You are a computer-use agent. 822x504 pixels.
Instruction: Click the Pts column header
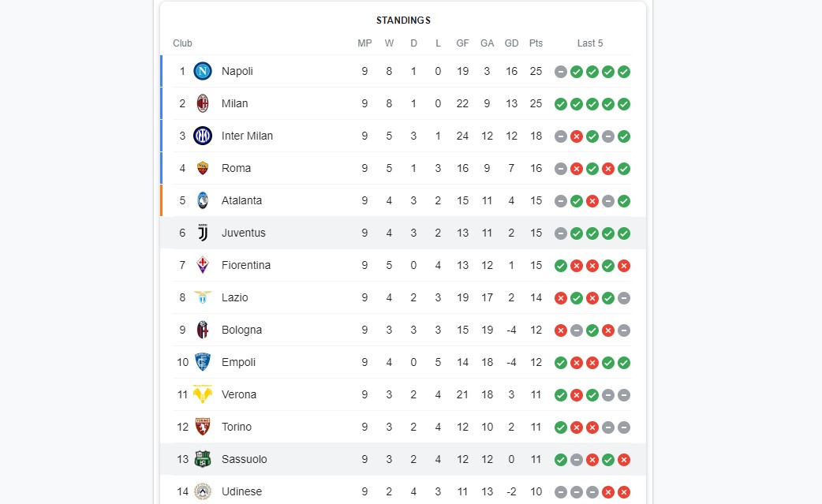pyautogui.click(x=536, y=43)
